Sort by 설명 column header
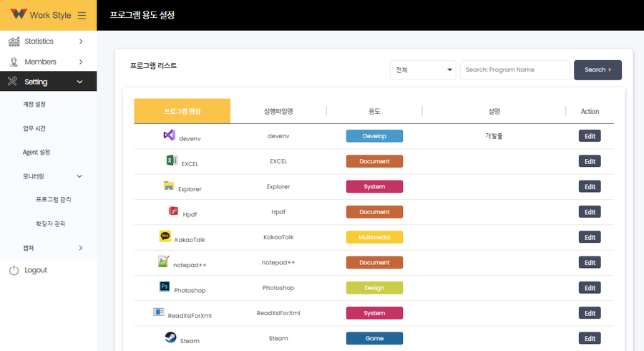The height and width of the screenshot is (351, 644). tap(494, 111)
